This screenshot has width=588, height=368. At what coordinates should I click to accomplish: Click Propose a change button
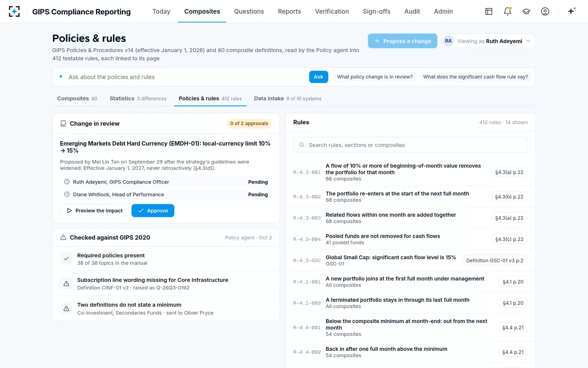tap(403, 41)
